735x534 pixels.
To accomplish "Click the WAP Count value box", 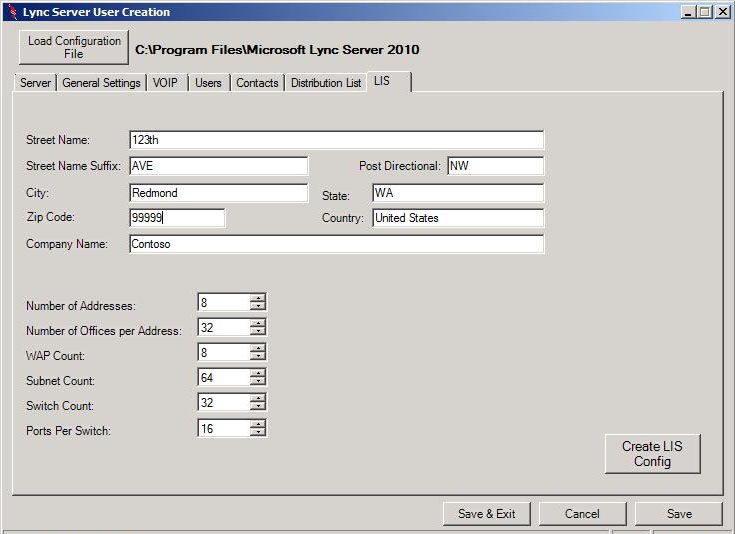I will point(224,352).
